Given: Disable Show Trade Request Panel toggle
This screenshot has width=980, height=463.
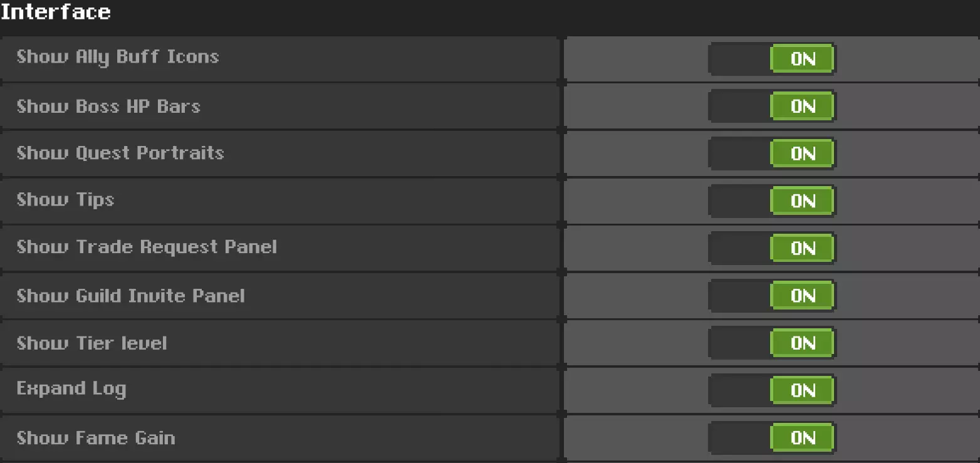Looking at the screenshot, I should pyautogui.click(x=772, y=248).
